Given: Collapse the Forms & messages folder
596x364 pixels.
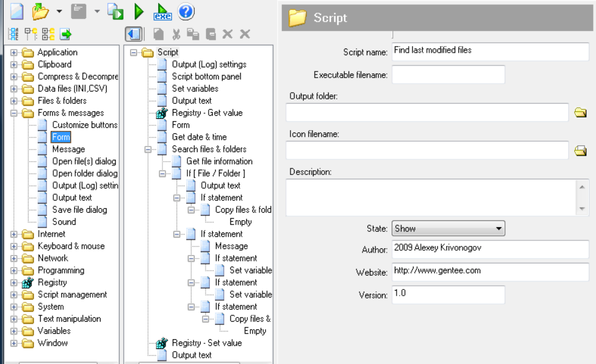Looking at the screenshot, I should [x=14, y=113].
